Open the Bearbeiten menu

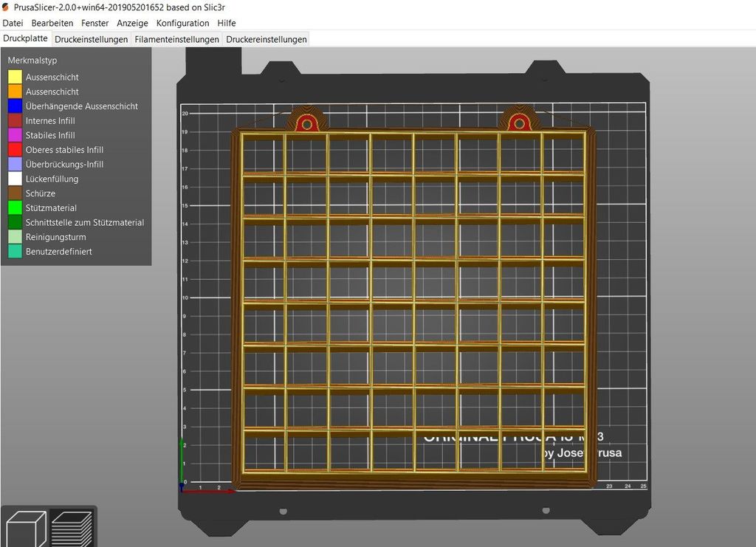tap(50, 23)
